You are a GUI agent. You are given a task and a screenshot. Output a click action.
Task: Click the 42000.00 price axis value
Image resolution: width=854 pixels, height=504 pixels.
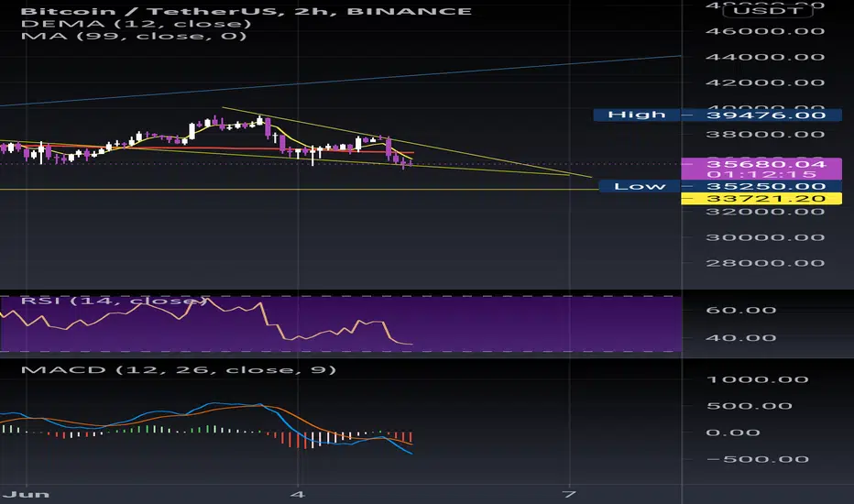(765, 82)
